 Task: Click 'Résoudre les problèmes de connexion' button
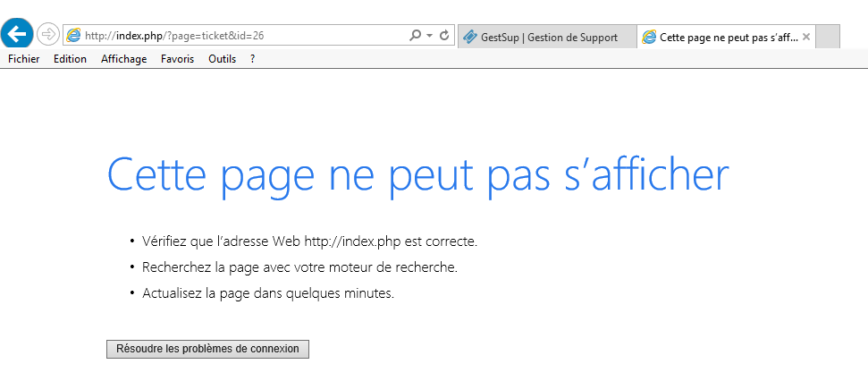(207, 349)
